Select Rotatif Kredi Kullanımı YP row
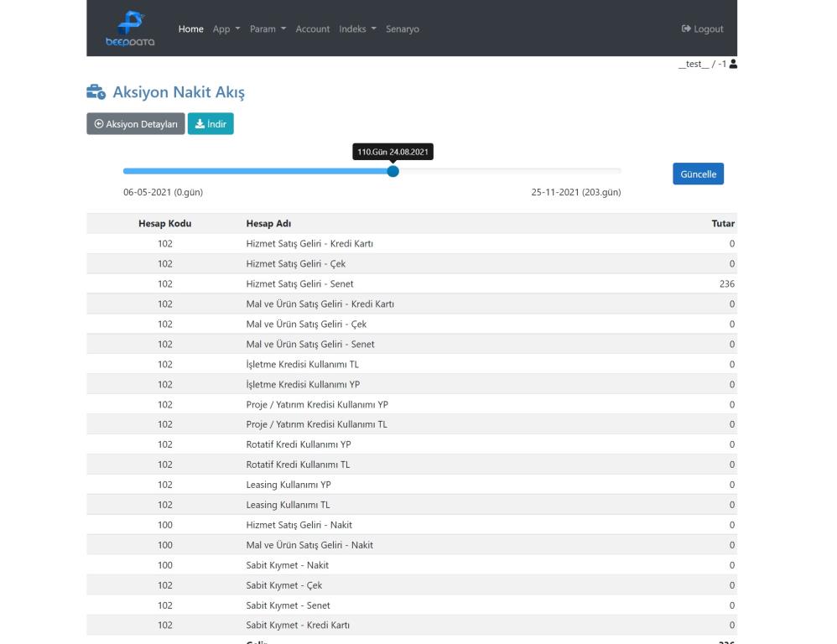 pyautogui.click(x=412, y=444)
